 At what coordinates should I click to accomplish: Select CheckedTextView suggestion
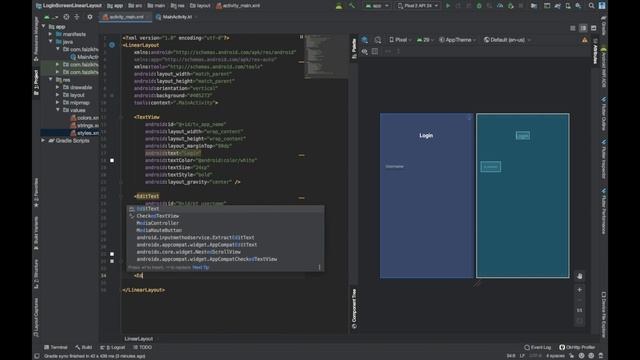tap(225, 216)
